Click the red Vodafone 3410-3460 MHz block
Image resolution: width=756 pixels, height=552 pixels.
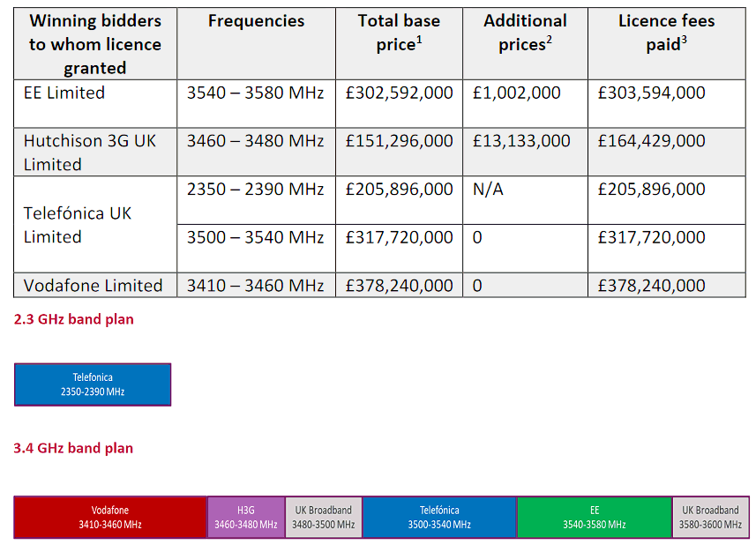(110, 517)
